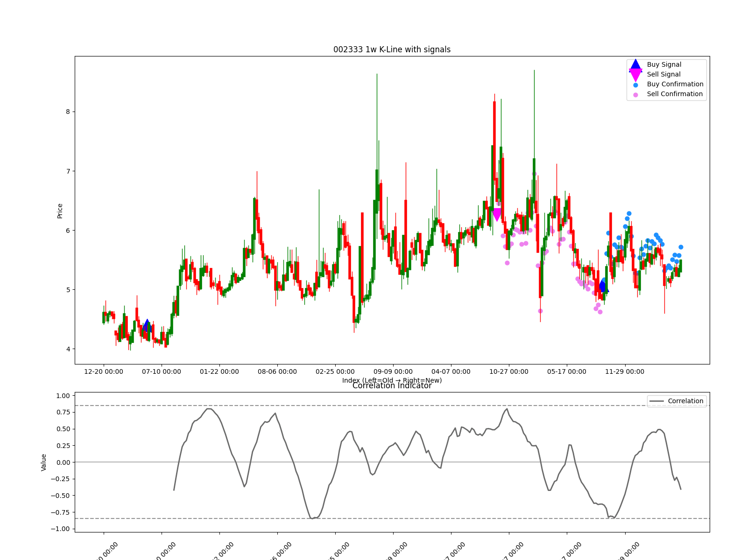Click the 'Sell Signal' legend label

pyautogui.click(x=663, y=74)
